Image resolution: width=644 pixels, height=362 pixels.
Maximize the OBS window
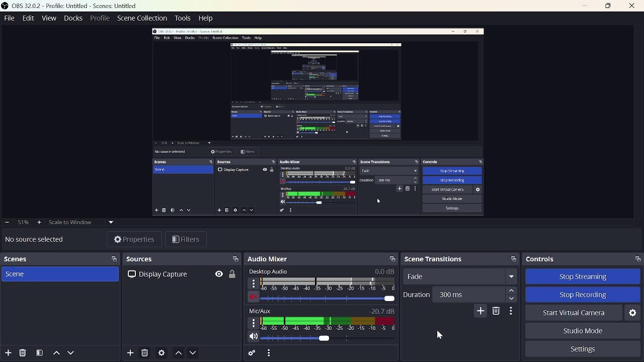[x=609, y=6]
